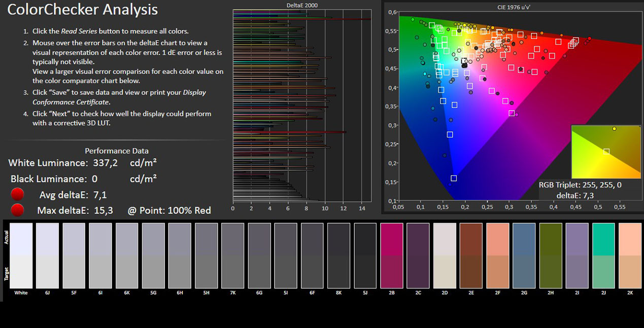644x328 pixels.
Task: Select the 2F salmon swatch
Action: pyautogui.click(x=497, y=256)
